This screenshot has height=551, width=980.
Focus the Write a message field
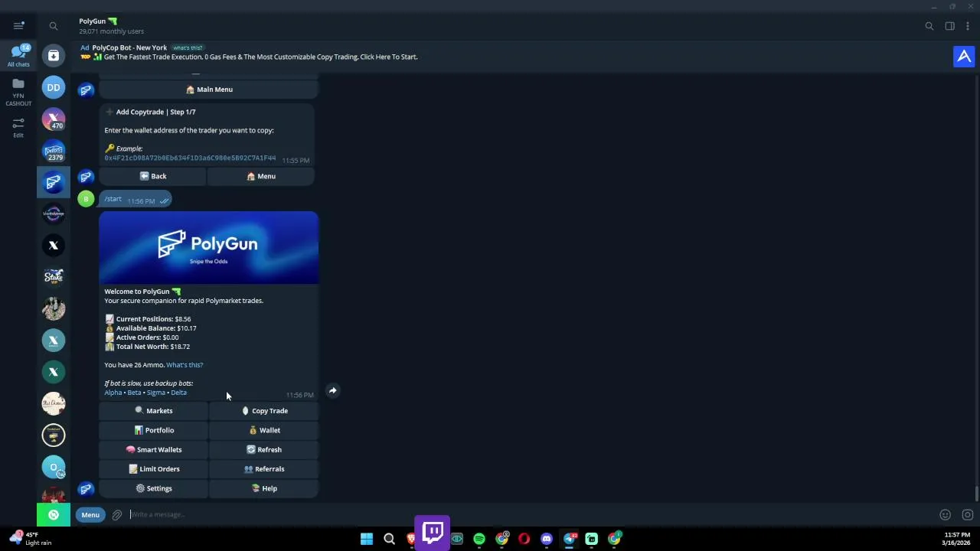[x=532, y=515]
